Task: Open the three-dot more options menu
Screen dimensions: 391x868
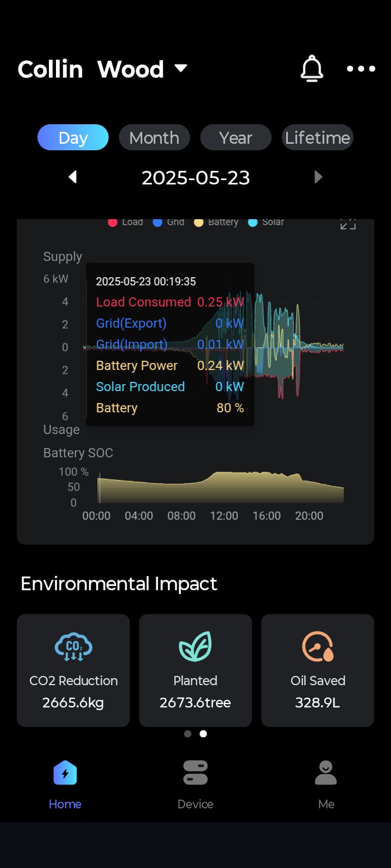Action: (361, 69)
